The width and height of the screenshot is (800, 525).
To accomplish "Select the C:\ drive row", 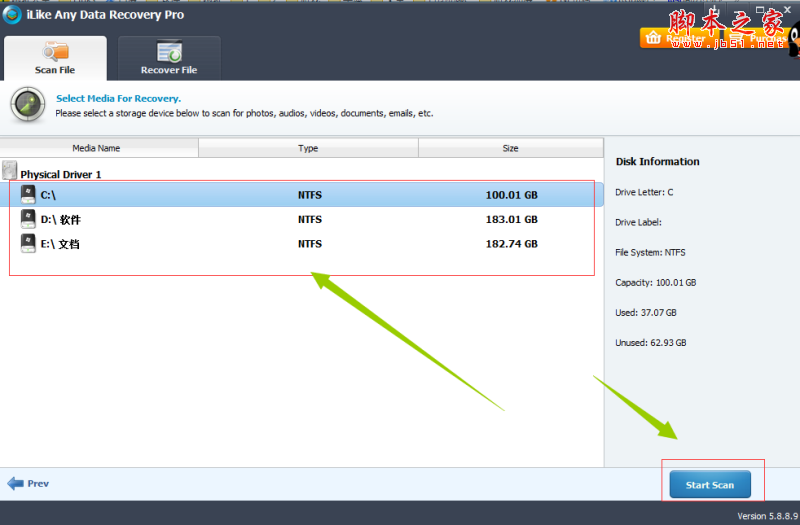I will tap(302, 195).
